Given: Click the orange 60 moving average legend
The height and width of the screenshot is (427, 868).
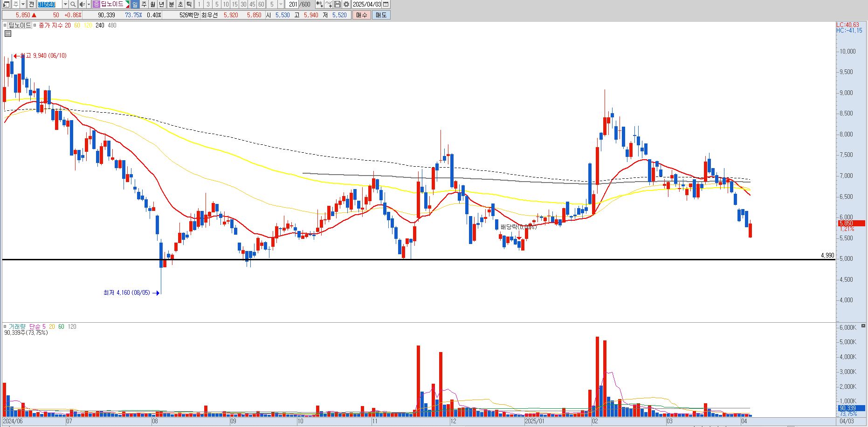Looking at the screenshot, I should tap(77, 25).
